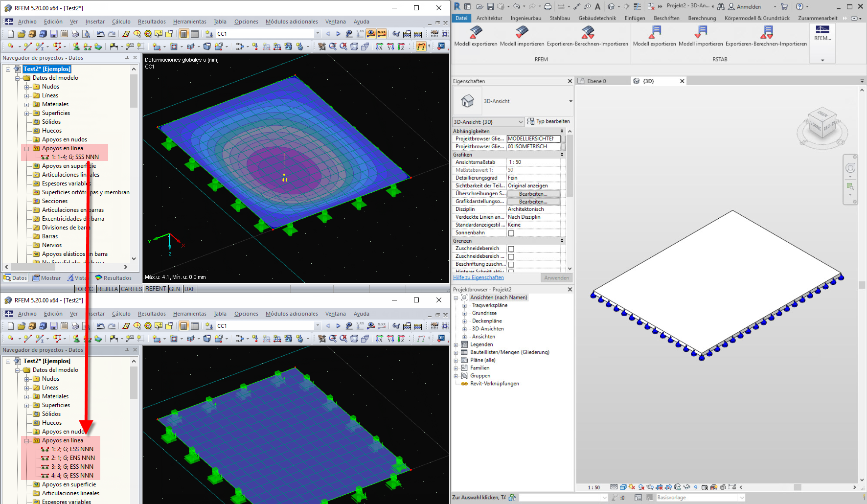The width and height of the screenshot is (867, 504).
Task: Toggle the Beschriftung zuschneiden checkbox
Action: (510, 264)
